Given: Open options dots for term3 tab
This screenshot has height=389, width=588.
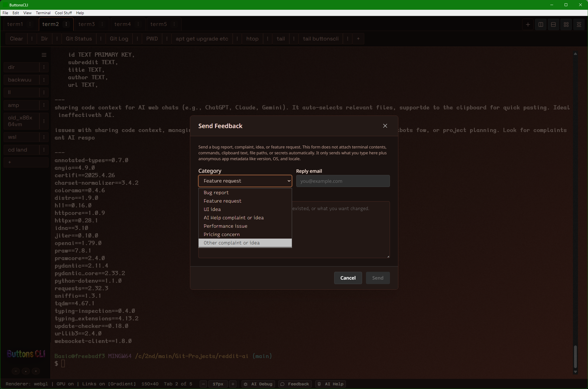Looking at the screenshot, I should tap(102, 24).
